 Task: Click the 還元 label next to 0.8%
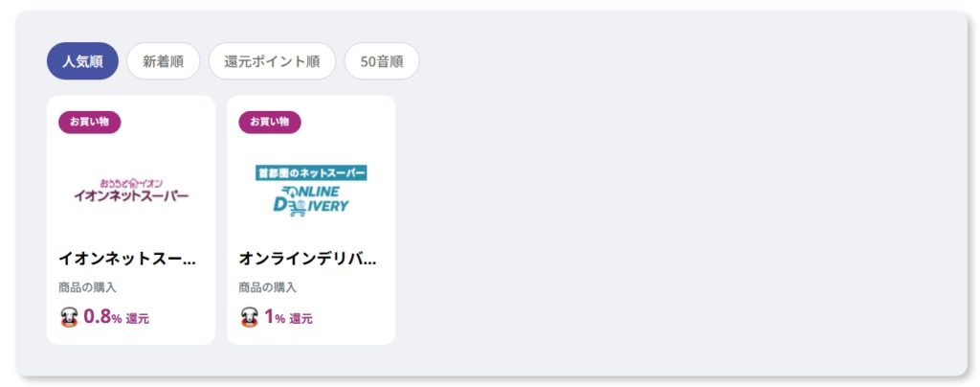[x=138, y=319]
